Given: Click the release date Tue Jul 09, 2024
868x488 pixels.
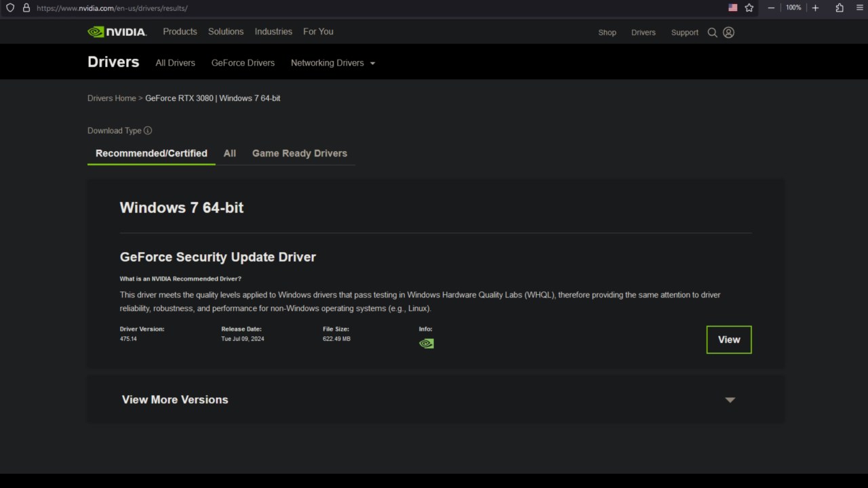Looking at the screenshot, I should point(243,339).
